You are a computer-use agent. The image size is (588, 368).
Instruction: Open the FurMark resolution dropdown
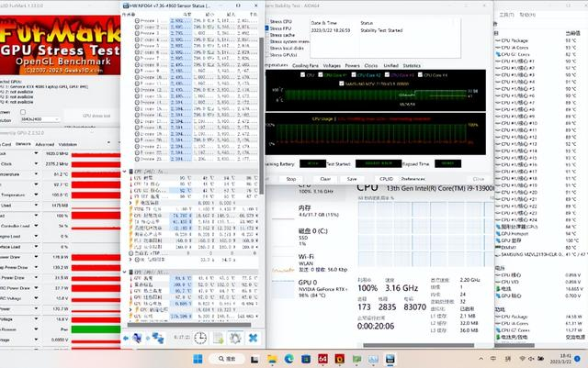[40, 118]
